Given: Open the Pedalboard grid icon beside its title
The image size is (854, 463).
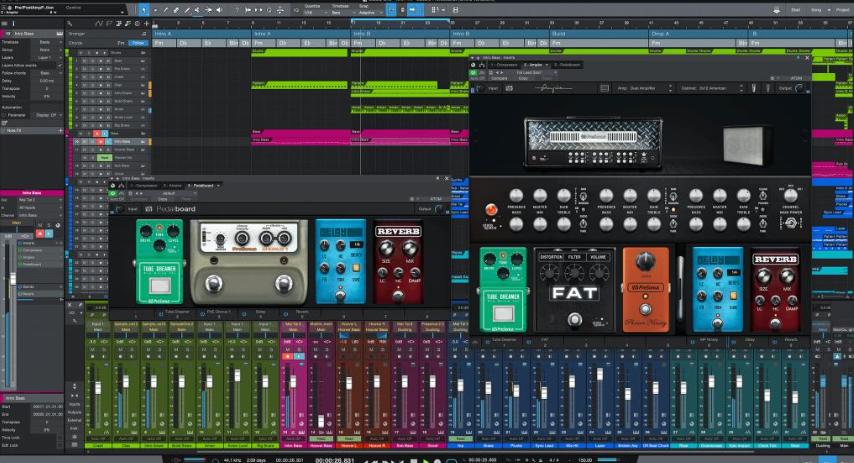Looking at the screenshot, I should (149, 209).
